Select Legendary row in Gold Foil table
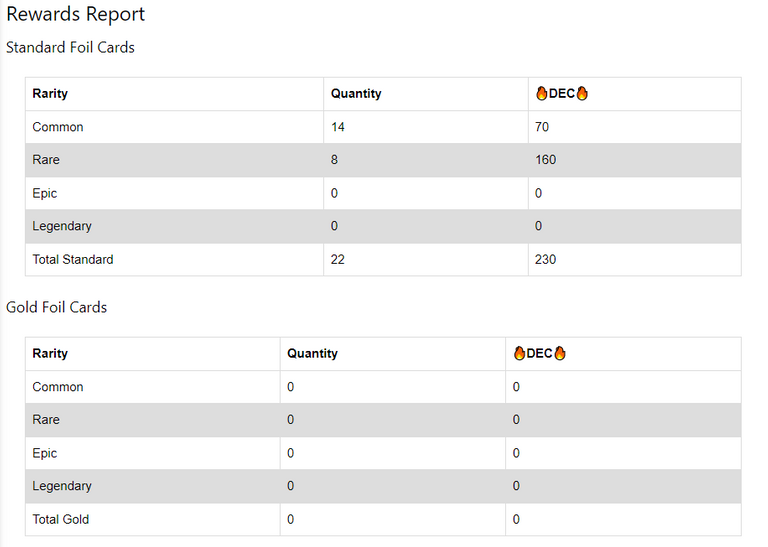 (x=62, y=486)
